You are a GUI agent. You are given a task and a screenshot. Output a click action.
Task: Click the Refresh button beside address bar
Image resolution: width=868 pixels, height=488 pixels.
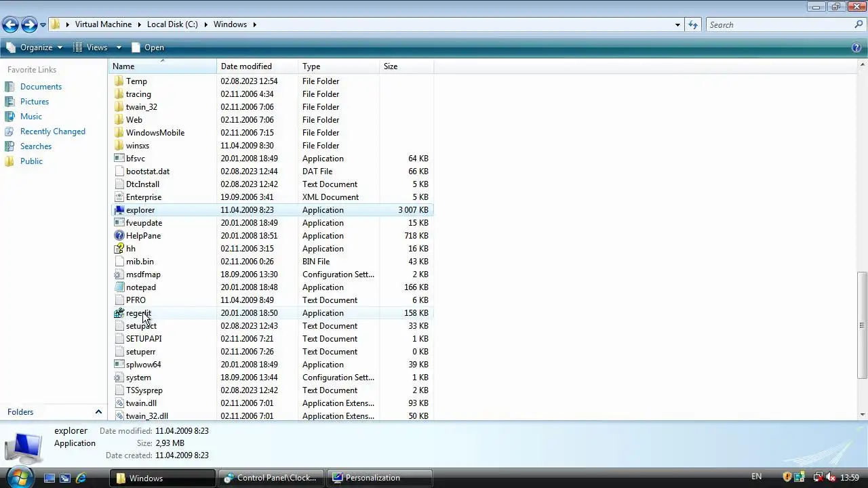click(x=692, y=24)
